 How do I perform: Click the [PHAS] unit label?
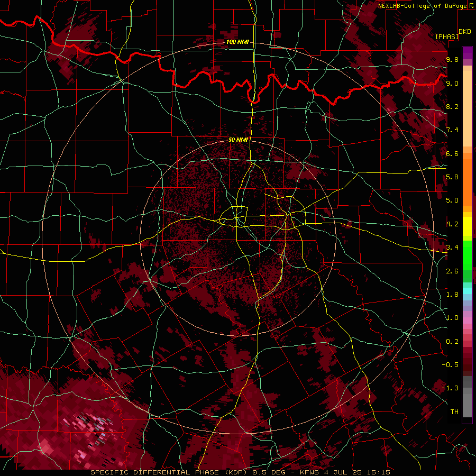click(447, 36)
